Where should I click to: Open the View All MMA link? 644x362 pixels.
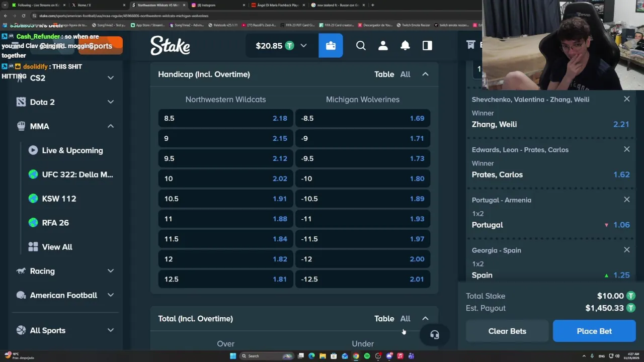(57, 247)
